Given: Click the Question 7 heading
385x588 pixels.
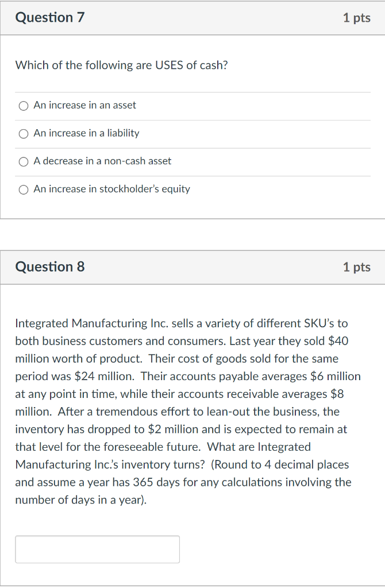Looking at the screenshot, I should click(x=49, y=17).
